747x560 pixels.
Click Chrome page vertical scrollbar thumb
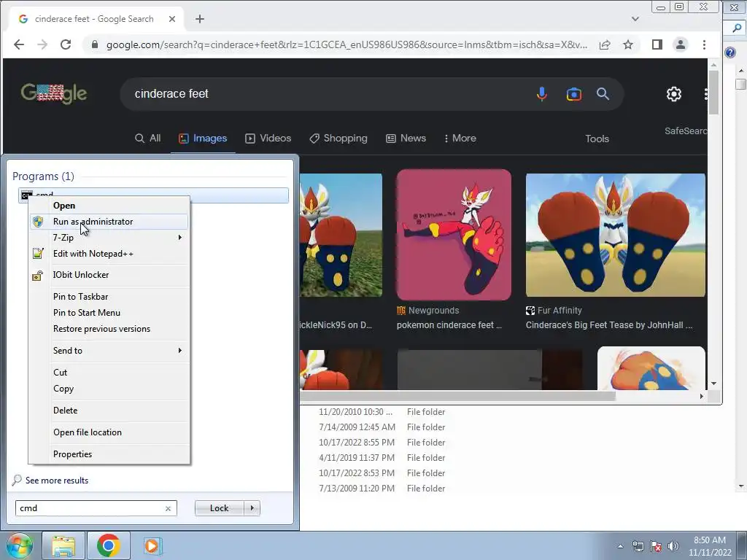713,93
